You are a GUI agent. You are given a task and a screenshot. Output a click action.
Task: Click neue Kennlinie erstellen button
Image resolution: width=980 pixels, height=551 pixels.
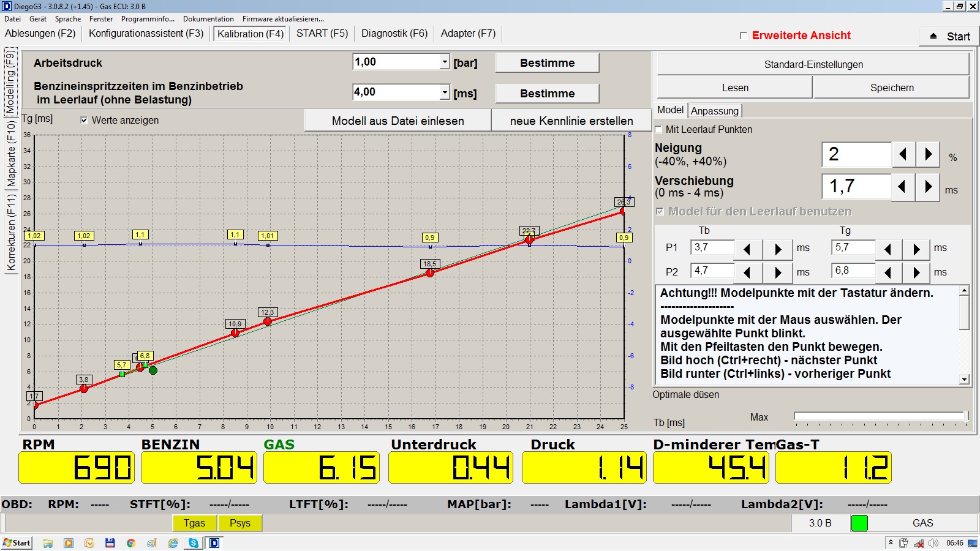pos(571,121)
